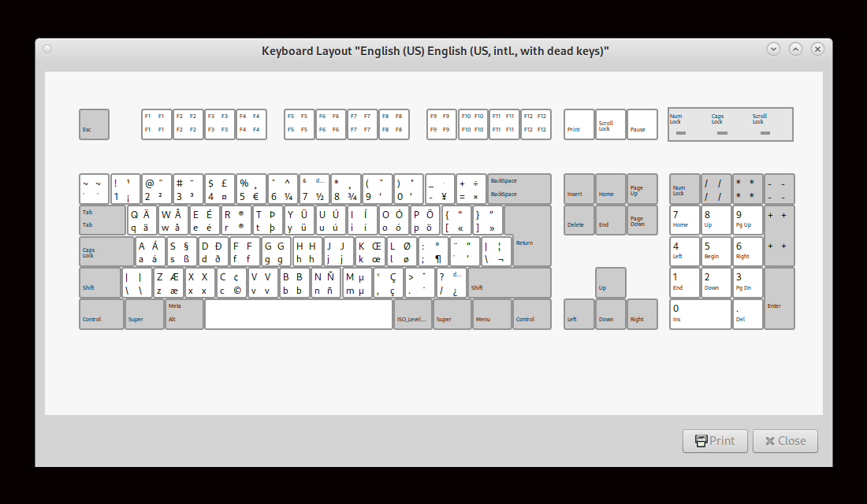Select the ISO_Level key right of spacebar
The image size is (867, 504).
pyautogui.click(x=413, y=314)
